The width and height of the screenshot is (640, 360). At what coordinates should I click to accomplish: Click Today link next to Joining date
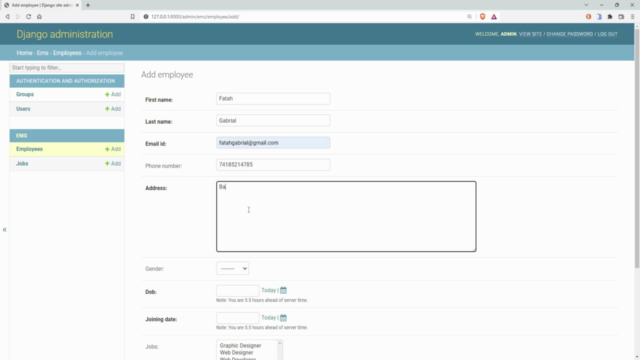(269, 318)
